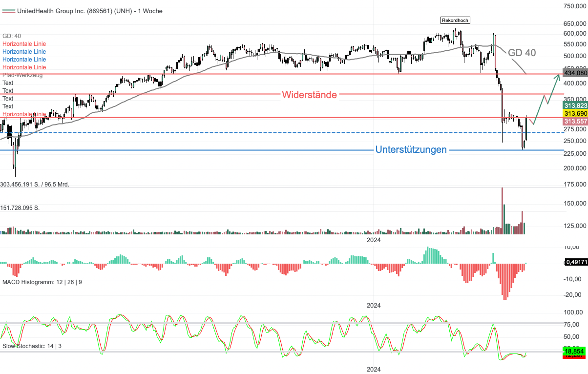Click the green 313,823 price tag
This screenshot has width=588, height=374.
(575, 105)
